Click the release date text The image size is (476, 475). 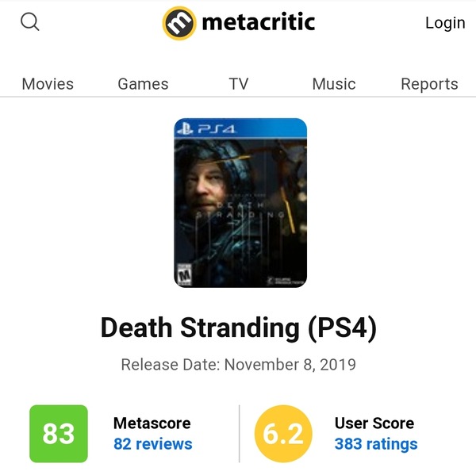coord(238,366)
